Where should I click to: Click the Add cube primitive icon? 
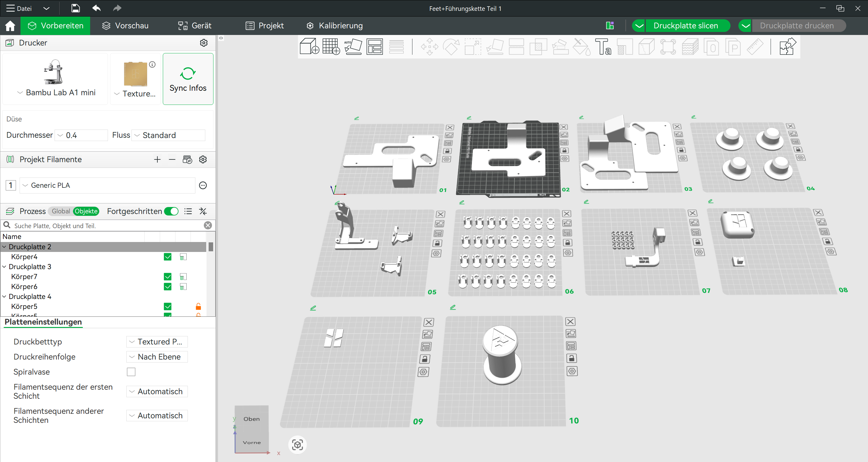tap(309, 46)
